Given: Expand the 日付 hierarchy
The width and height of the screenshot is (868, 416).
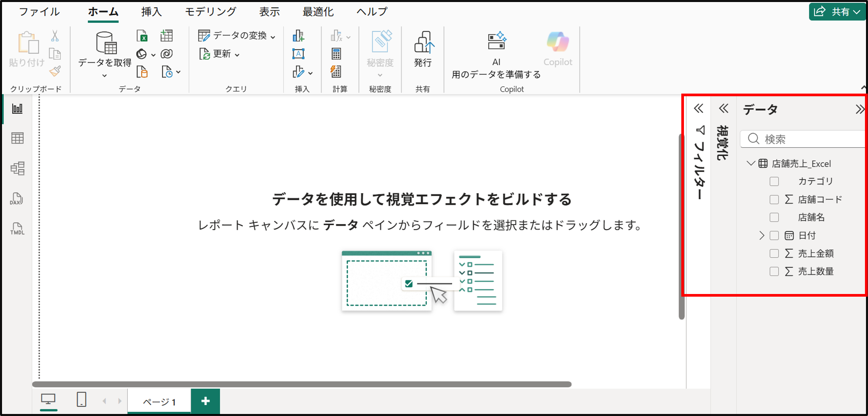Looking at the screenshot, I should coord(762,235).
